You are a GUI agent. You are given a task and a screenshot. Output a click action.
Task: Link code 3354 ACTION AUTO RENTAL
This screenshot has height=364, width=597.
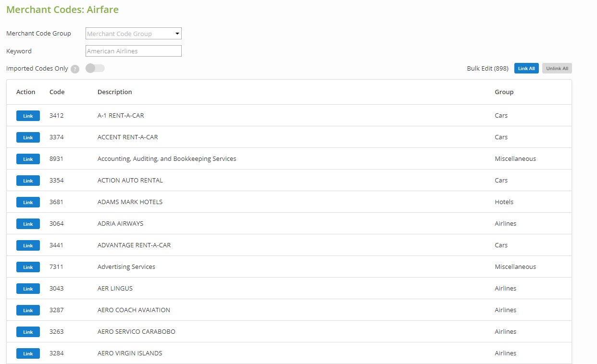click(x=28, y=181)
